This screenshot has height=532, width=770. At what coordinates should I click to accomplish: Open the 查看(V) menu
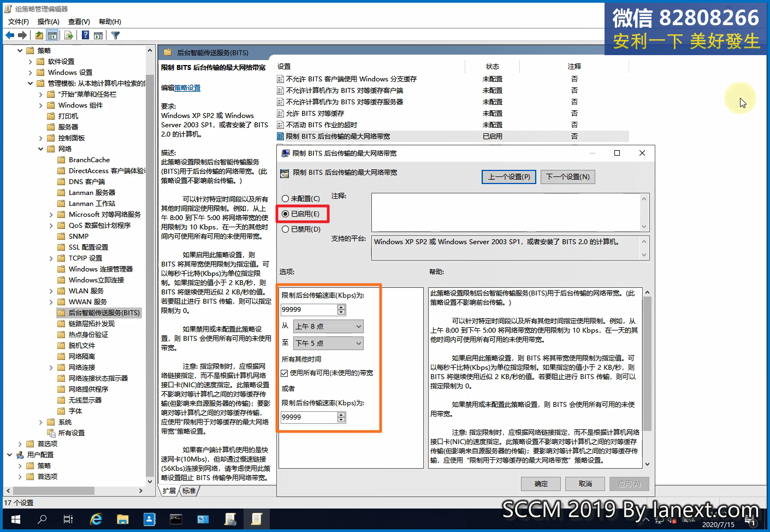pos(79,22)
